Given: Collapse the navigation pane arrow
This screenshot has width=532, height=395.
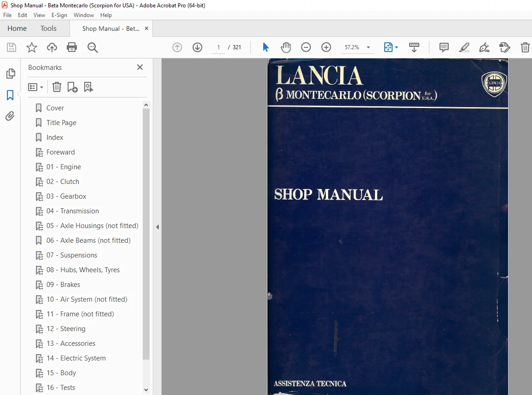Looking at the screenshot, I should [x=157, y=227].
